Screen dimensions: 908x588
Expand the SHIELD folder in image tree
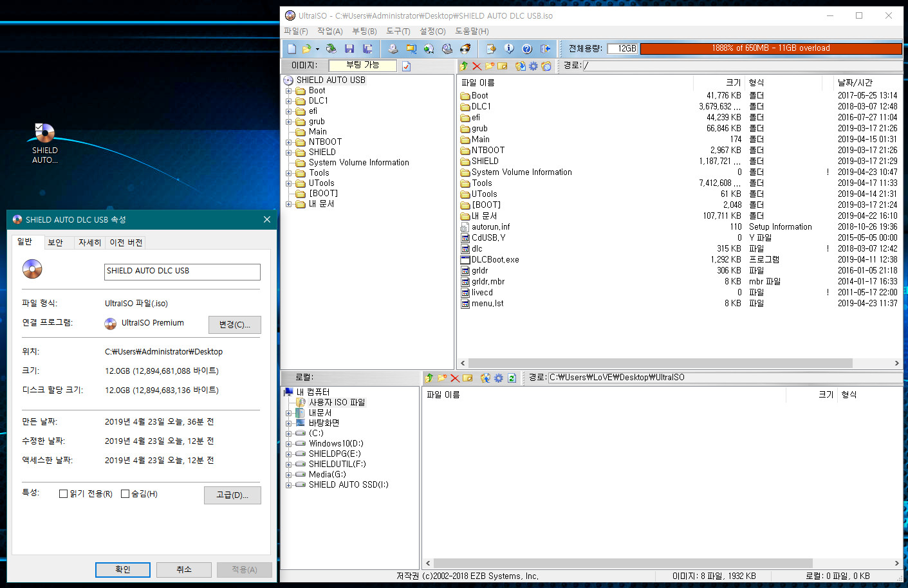[289, 152]
